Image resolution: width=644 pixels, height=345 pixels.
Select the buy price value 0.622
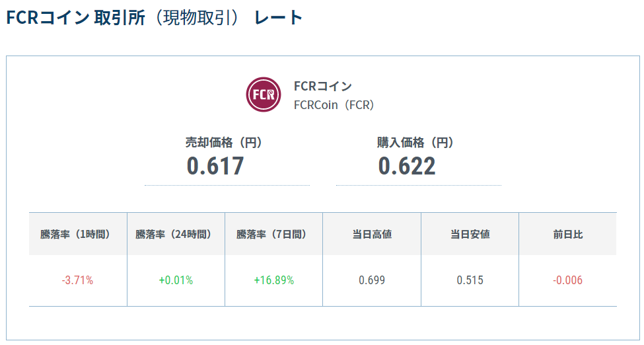(407, 166)
